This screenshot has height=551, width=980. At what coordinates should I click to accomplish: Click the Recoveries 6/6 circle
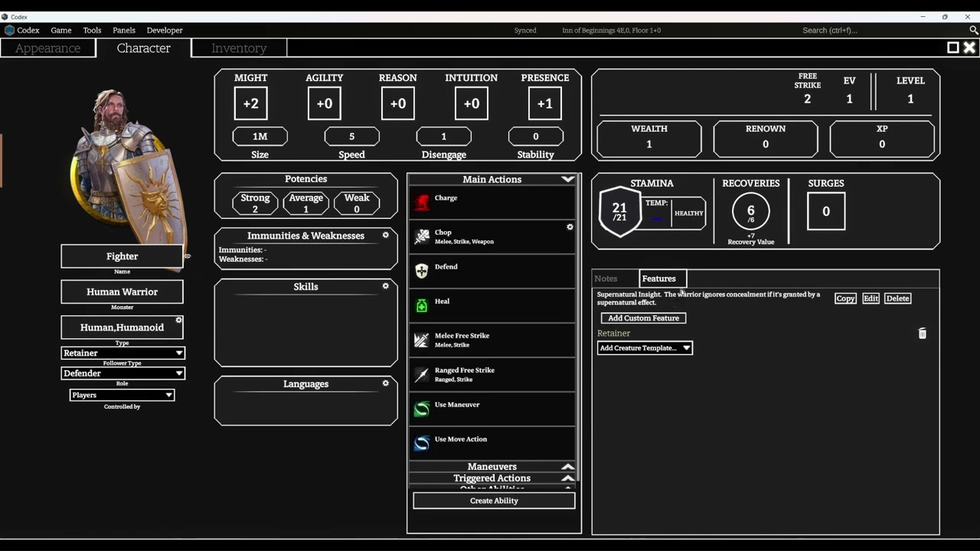(750, 212)
